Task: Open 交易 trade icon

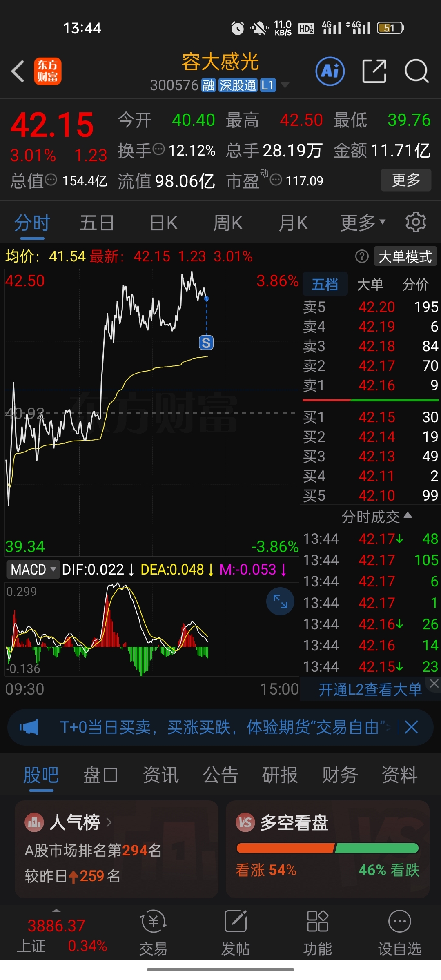Action: tap(153, 933)
